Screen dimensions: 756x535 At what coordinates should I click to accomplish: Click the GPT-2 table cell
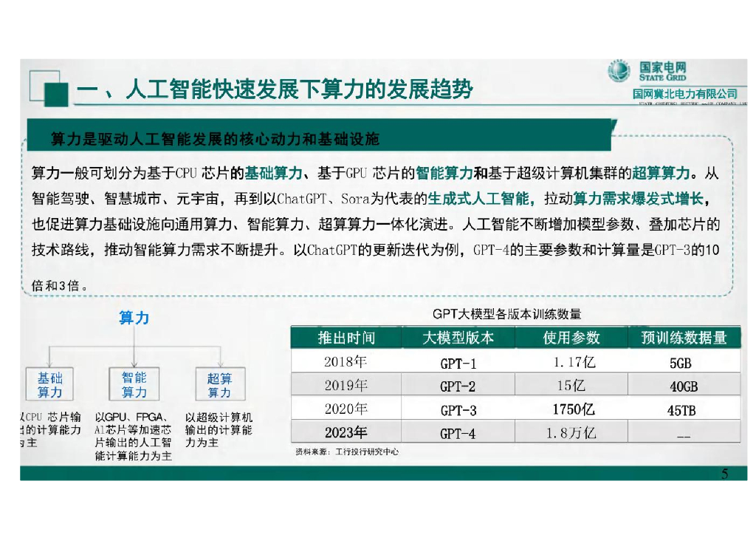pos(458,386)
